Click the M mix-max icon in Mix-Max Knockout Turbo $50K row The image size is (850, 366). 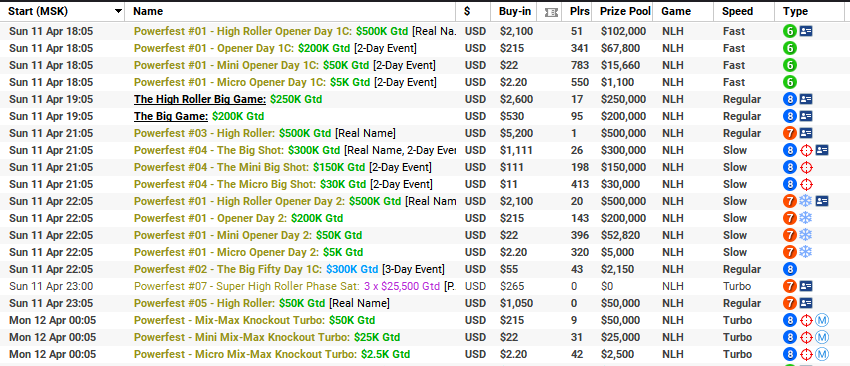pos(822,320)
